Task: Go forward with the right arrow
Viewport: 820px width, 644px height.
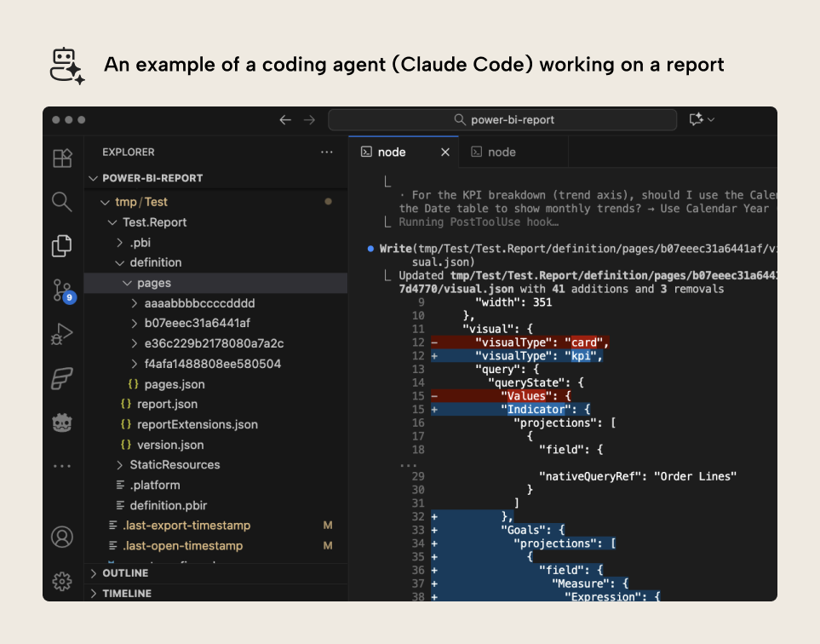Action: click(x=310, y=120)
